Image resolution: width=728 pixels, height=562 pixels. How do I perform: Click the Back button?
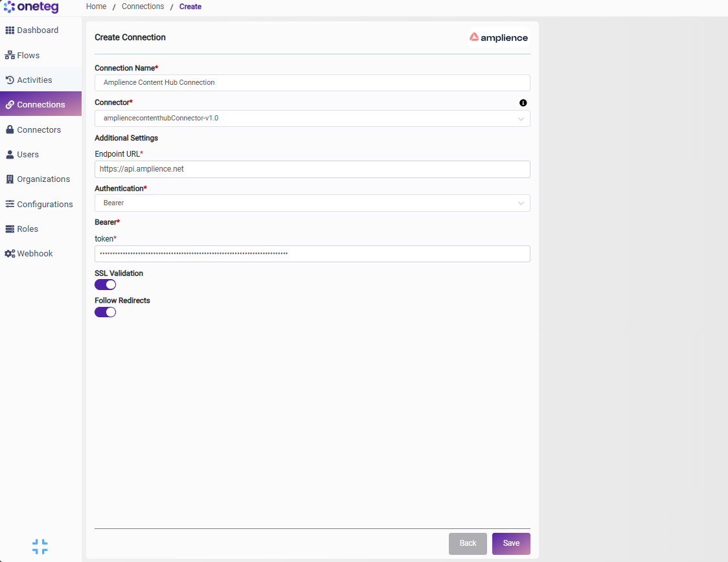click(x=468, y=543)
